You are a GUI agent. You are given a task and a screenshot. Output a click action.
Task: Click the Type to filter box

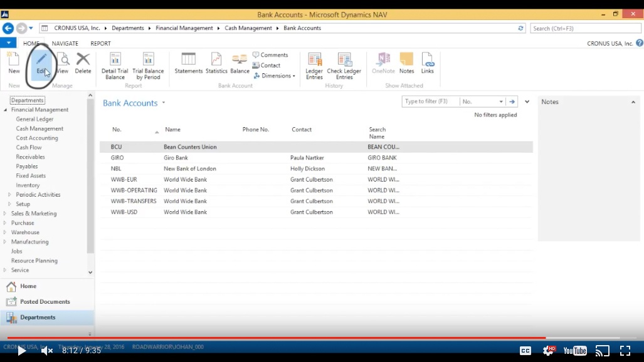[x=430, y=101]
